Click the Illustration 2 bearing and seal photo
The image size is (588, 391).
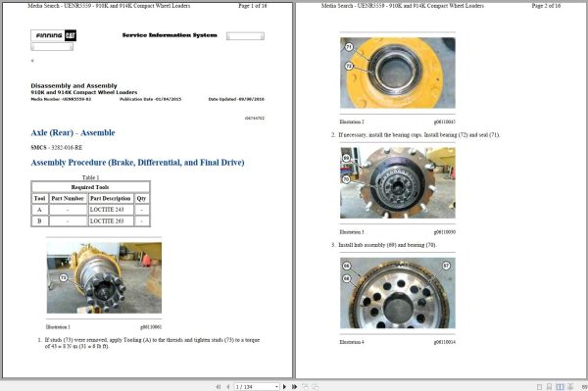[398, 73]
